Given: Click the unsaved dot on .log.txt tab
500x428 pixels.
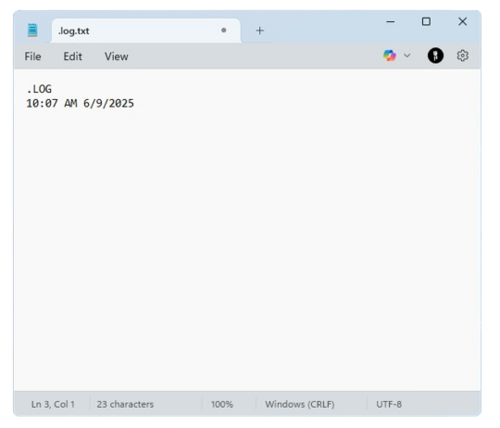Looking at the screenshot, I should 224,30.
